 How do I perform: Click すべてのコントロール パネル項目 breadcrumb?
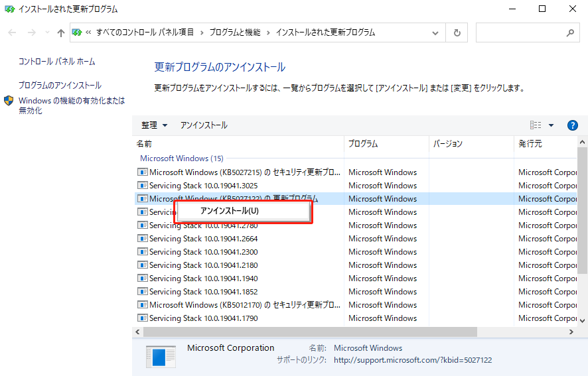tap(145, 32)
